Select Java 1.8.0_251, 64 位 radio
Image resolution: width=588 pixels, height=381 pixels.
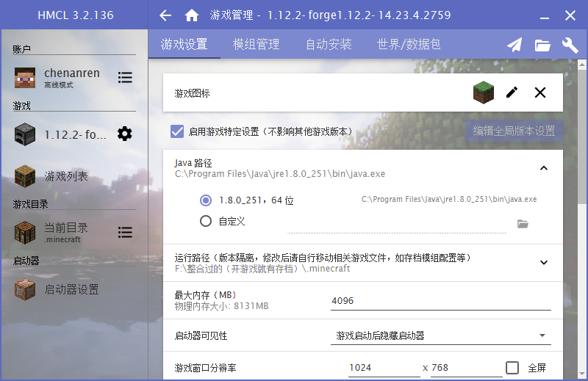tap(206, 200)
